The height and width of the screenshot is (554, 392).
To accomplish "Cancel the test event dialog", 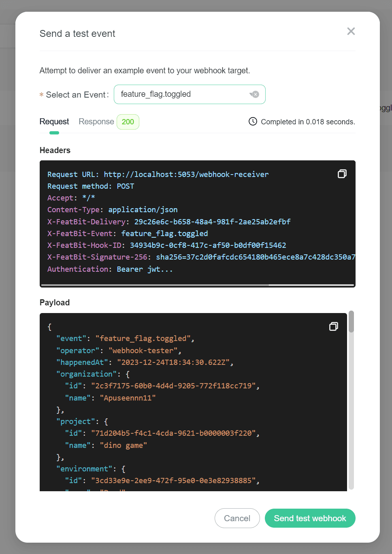I will point(237,518).
